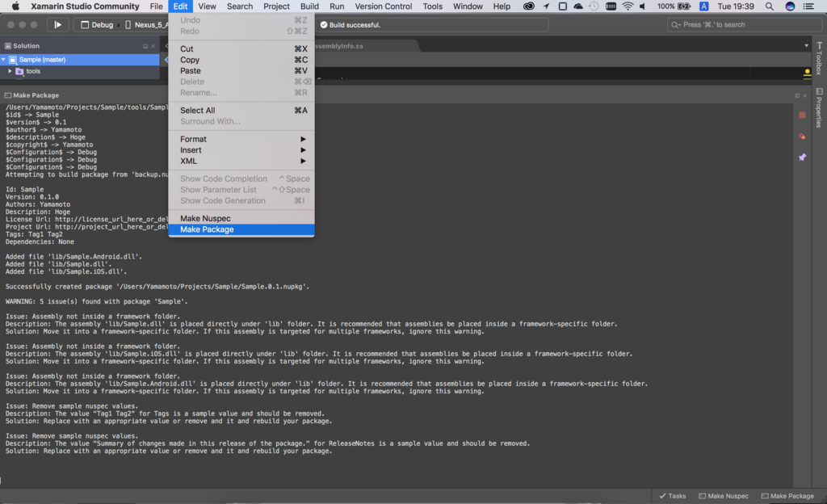The width and height of the screenshot is (827, 504).
Task: Open the Tools menu
Action: coord(433,6)
